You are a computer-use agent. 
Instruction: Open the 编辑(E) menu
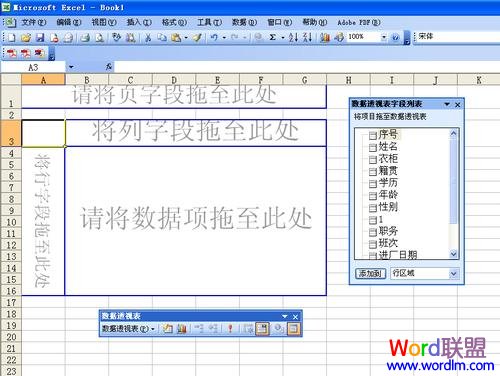(x=69, y=22)
